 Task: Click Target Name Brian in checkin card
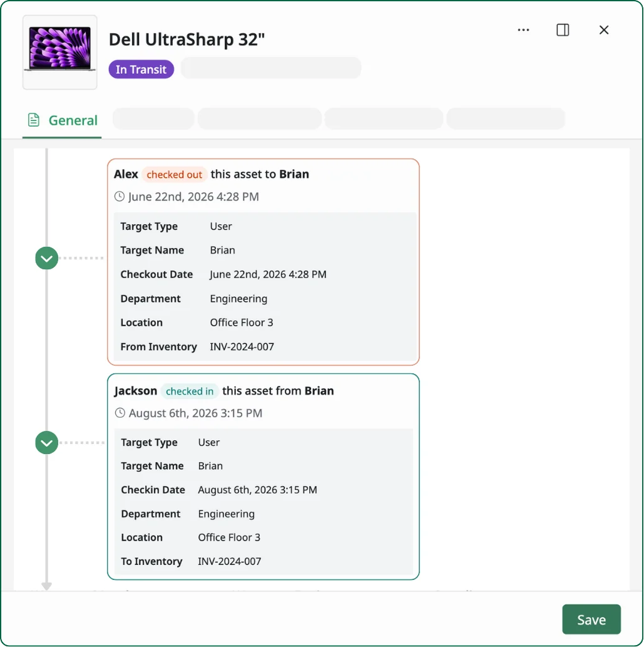pyautogui.click(x=210, y=466)
